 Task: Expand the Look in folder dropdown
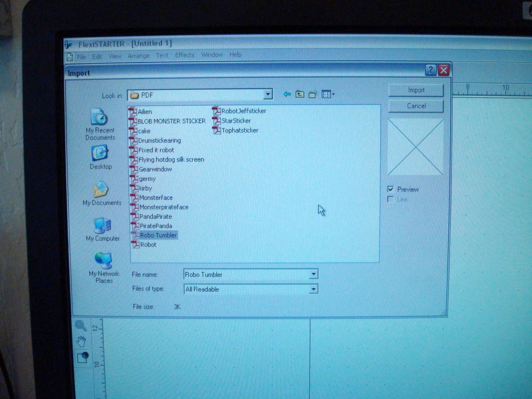[268, 94]
